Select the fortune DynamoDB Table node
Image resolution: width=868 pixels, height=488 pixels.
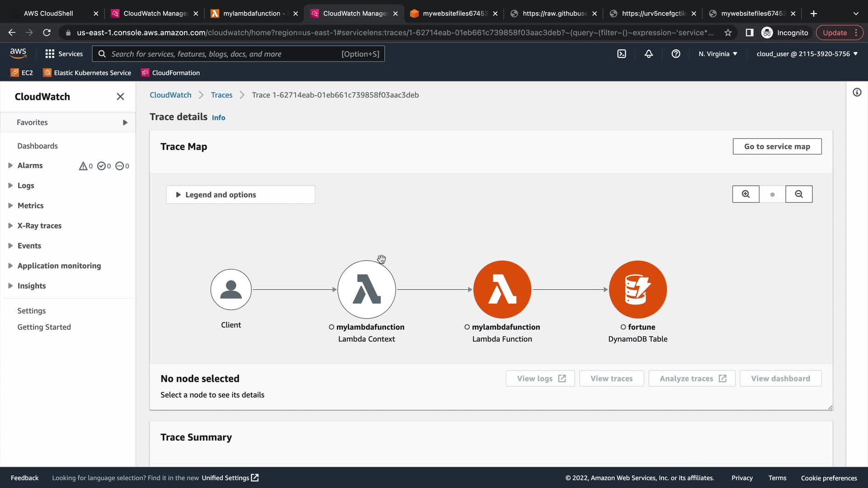click(637, 289)
